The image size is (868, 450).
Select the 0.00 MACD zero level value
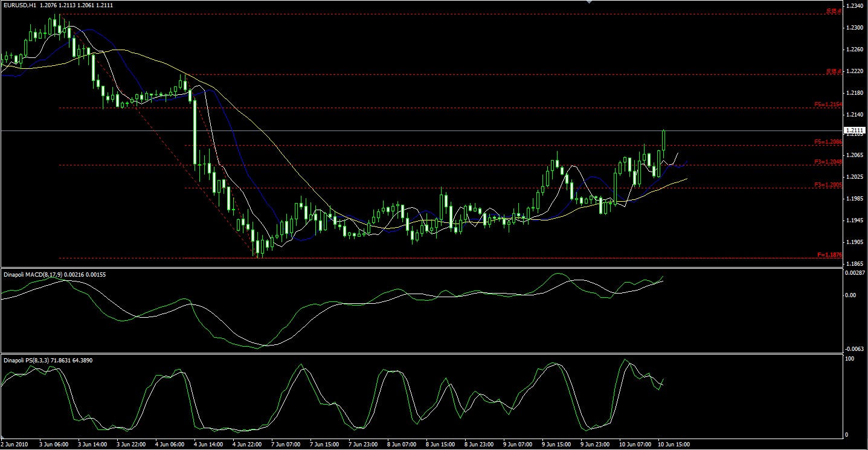point(850,295)
